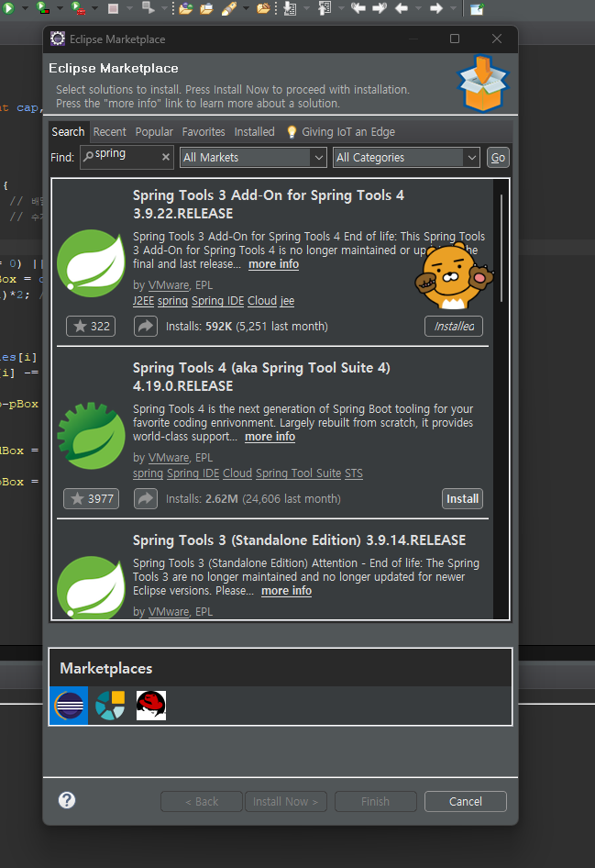
Task: Close the Eclipse Marketplace dialog
Action: (x=497, y=39)
